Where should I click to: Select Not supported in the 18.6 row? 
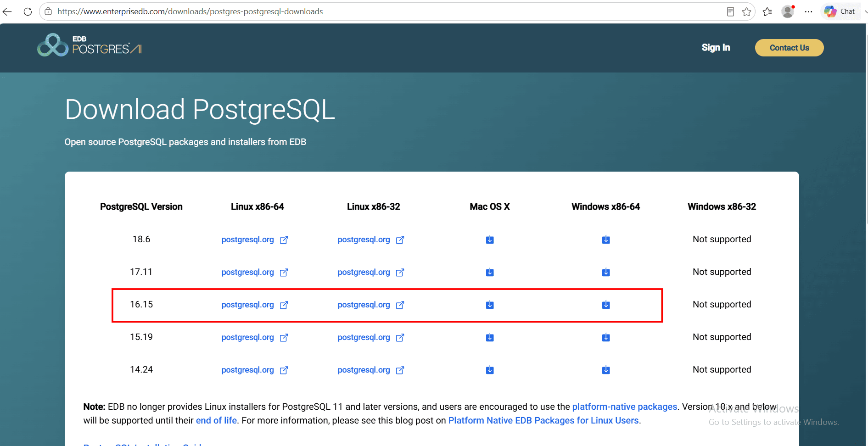(722, 239)
